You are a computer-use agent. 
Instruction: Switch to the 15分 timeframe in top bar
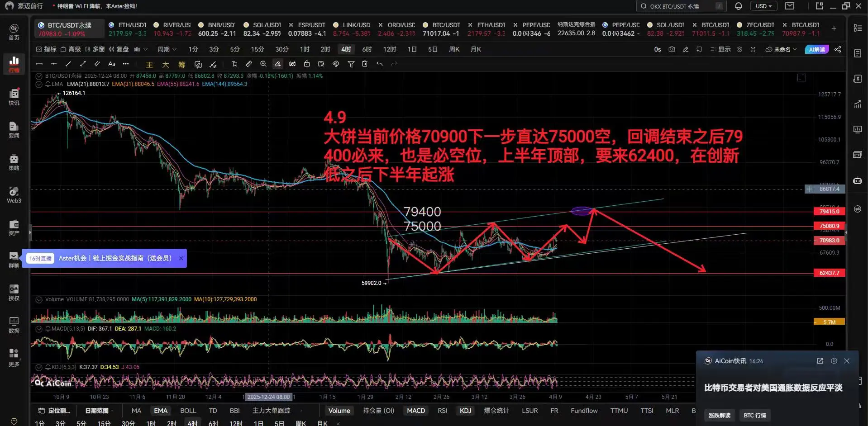[258, 49]
